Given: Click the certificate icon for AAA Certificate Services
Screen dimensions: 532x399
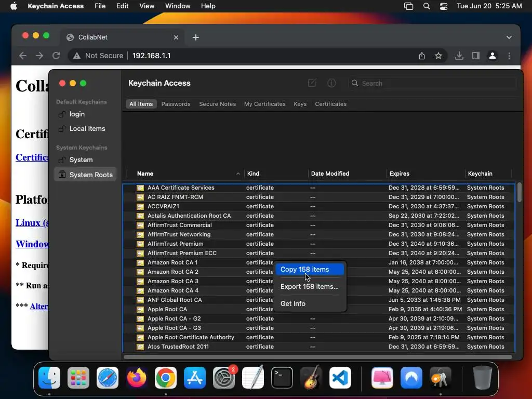Looking at the screenshot, I should 140,188.
